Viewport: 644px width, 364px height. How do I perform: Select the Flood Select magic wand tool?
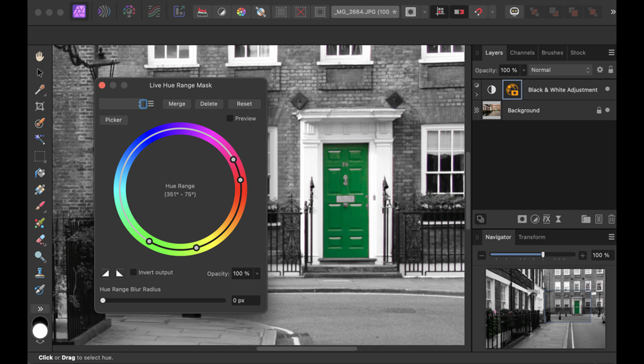point(39,139)
